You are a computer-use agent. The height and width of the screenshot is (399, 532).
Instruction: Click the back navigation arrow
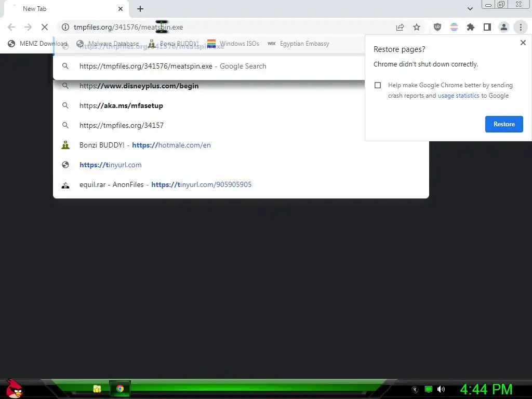point(11,27)
